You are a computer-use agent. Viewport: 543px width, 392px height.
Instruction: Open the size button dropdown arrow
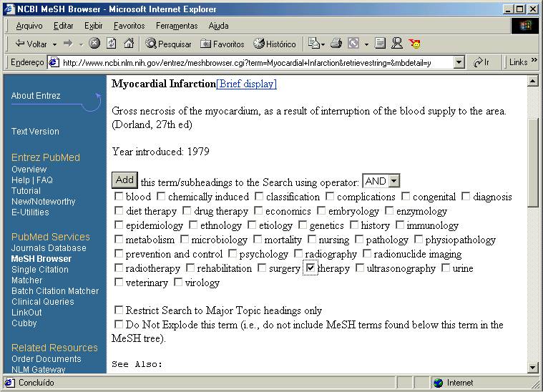tap(366, 44)
